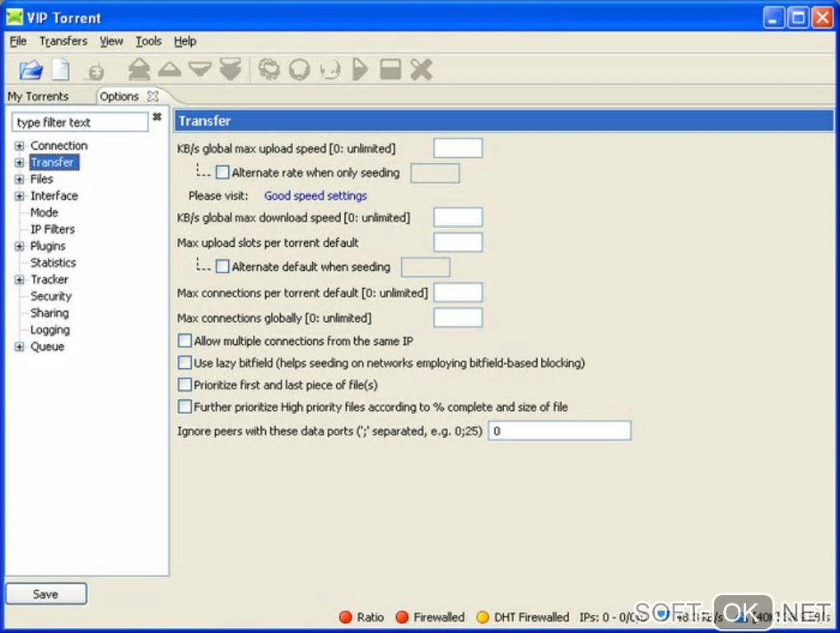Open the Good speed settings link

click(x=315, y=196)
